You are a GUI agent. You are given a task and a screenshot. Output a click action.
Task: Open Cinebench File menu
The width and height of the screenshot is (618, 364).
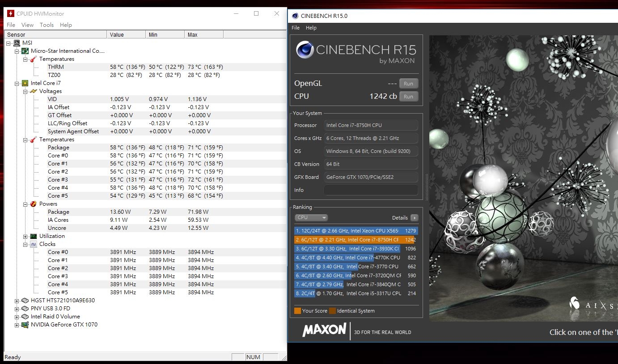[296, 28]
